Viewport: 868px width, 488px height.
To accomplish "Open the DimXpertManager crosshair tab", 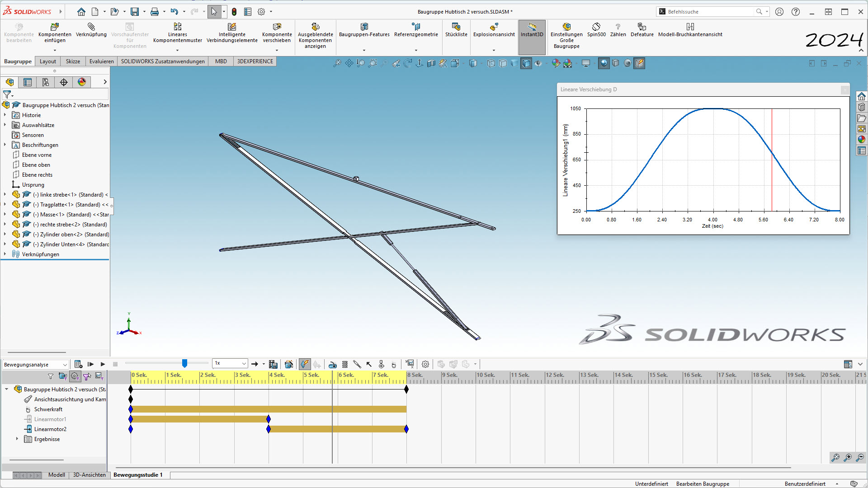I will [x=64, y=82].
